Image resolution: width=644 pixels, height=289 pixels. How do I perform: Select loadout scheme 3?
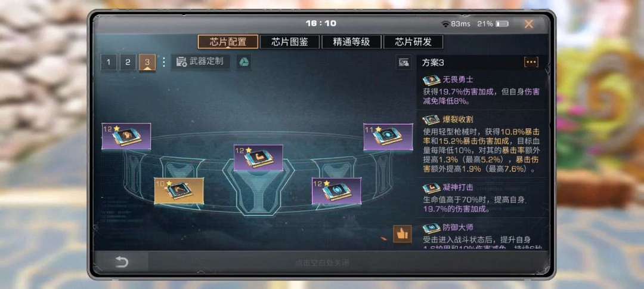click(147, 63)
